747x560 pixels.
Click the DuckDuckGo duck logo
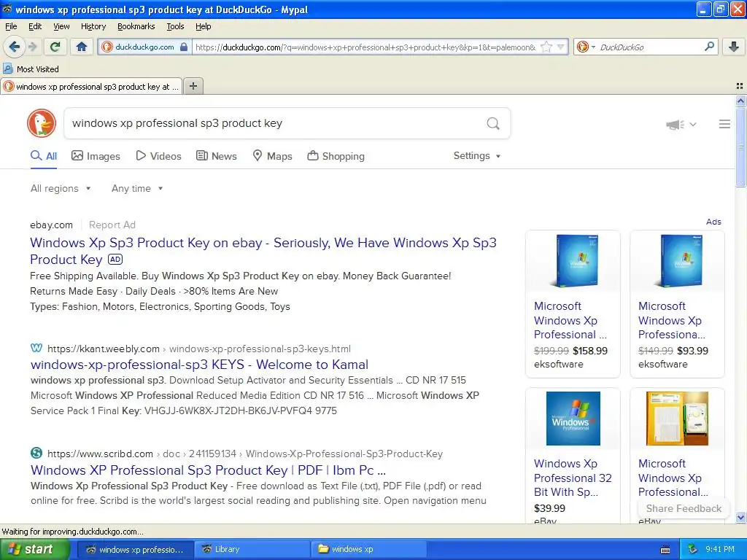(42, 122)
